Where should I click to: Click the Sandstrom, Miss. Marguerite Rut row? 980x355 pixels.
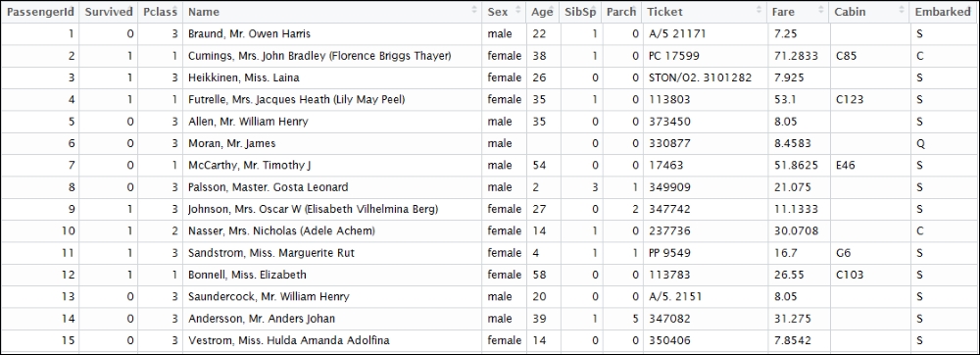[x=490, y=253]
